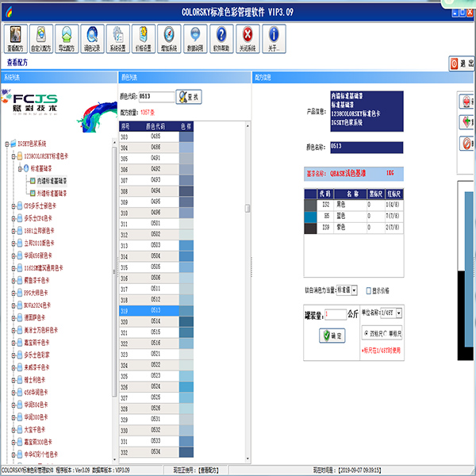This screenshot has width=476, height=476.
Task: Enable the 显示价格 show price checkbox
Action: point(368,290)
